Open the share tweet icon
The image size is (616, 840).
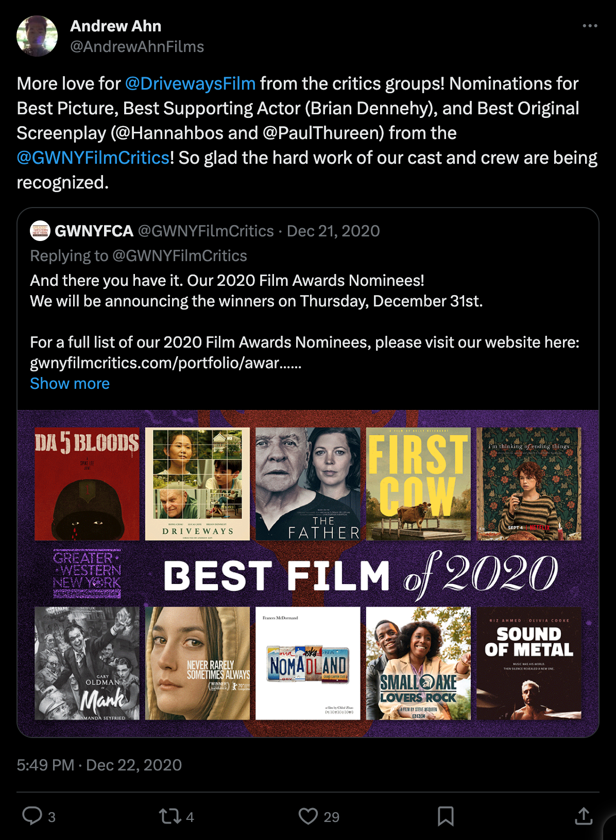pyautogui.click(x=584, y=816)
